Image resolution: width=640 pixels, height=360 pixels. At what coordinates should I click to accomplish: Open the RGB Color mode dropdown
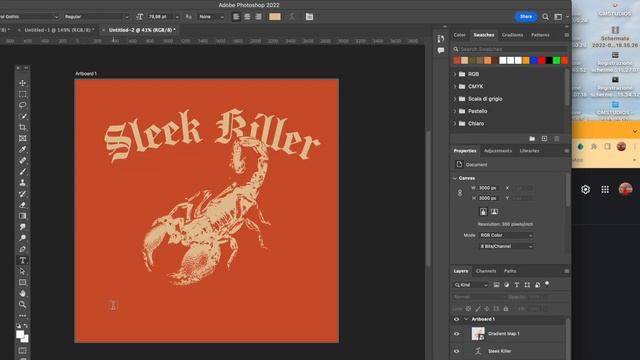(x=506, y=236)
